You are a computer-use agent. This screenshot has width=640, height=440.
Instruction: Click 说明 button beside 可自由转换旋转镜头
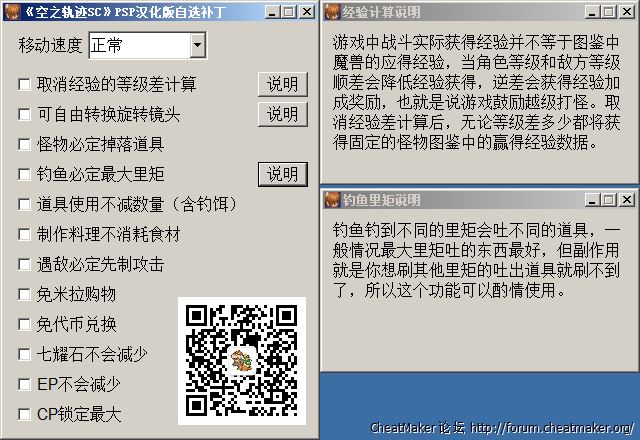point(282,114)
